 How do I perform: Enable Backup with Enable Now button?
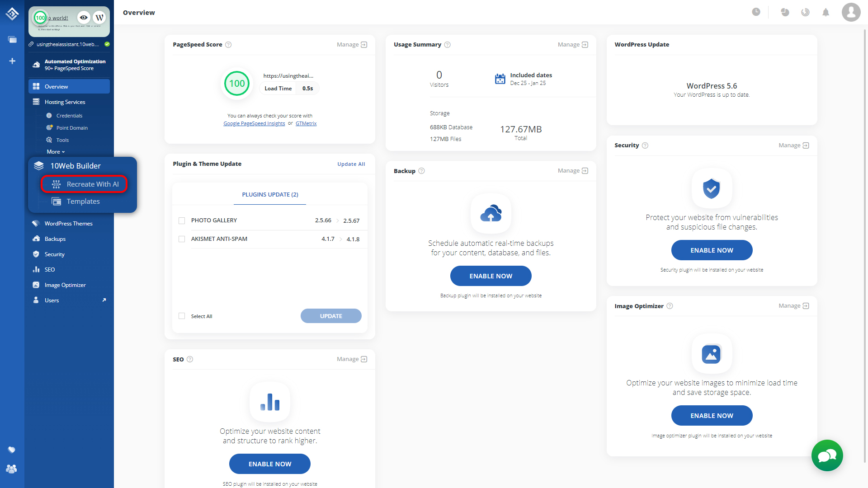(491, 276)
